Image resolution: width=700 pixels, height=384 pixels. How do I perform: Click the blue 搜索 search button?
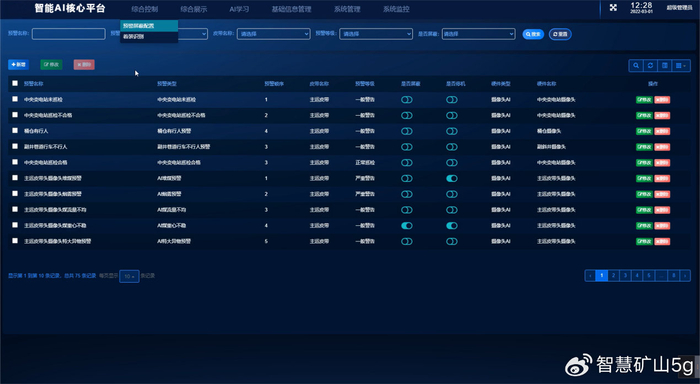533,34
